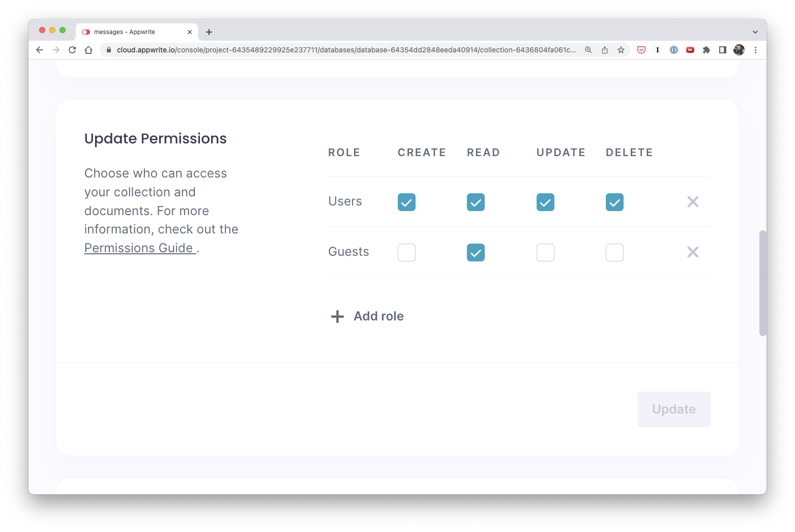The image size is (795, 532).
Task: Click the READ column header
Action: (x=484, y=153)
